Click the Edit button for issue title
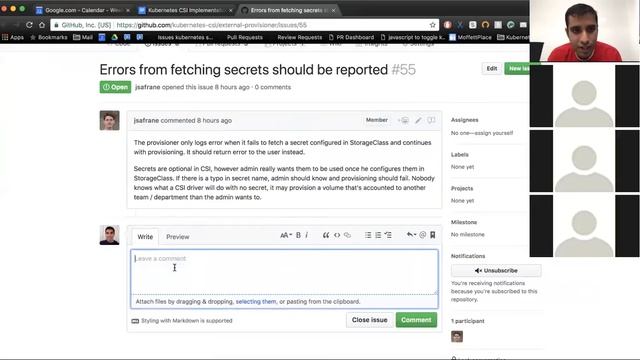This screenshot has height=360, width=640. (x=491, y=69)
